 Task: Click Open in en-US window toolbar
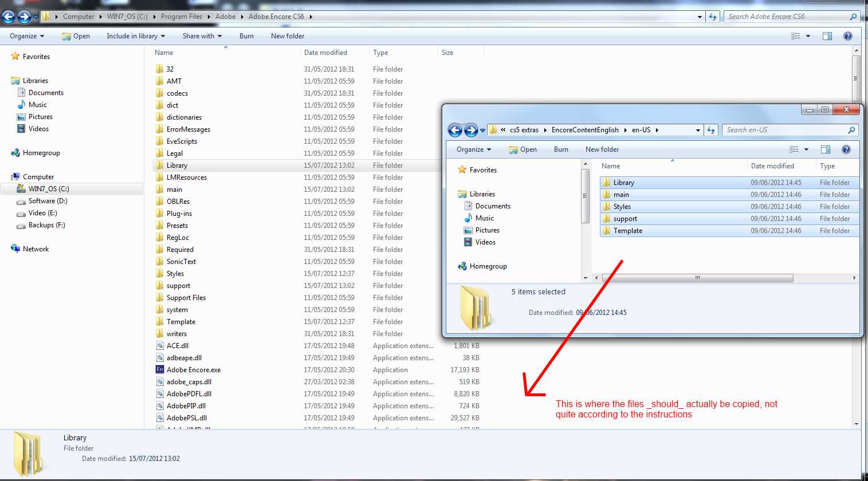pos(523,149)
